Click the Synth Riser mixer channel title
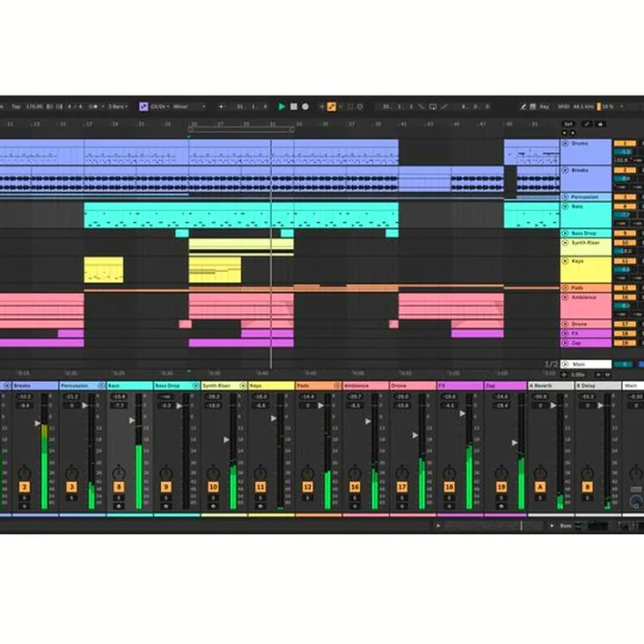644x644 pixels. pos(224,386)
